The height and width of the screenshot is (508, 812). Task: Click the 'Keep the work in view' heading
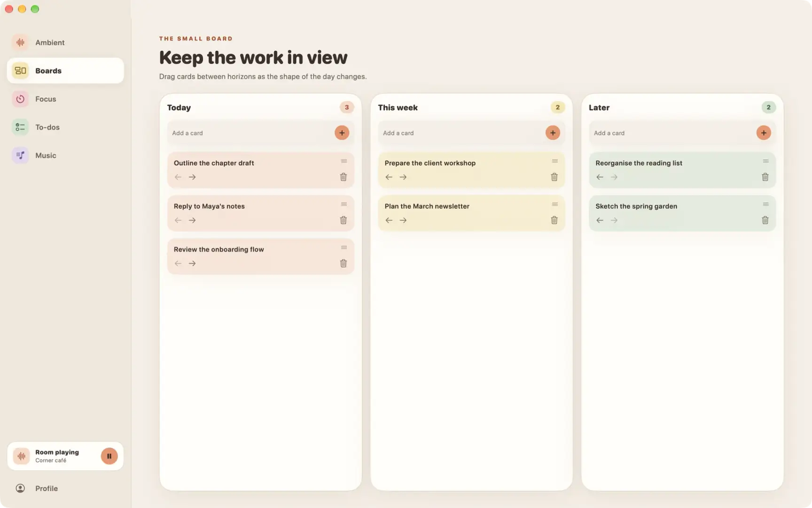(253, 57)
